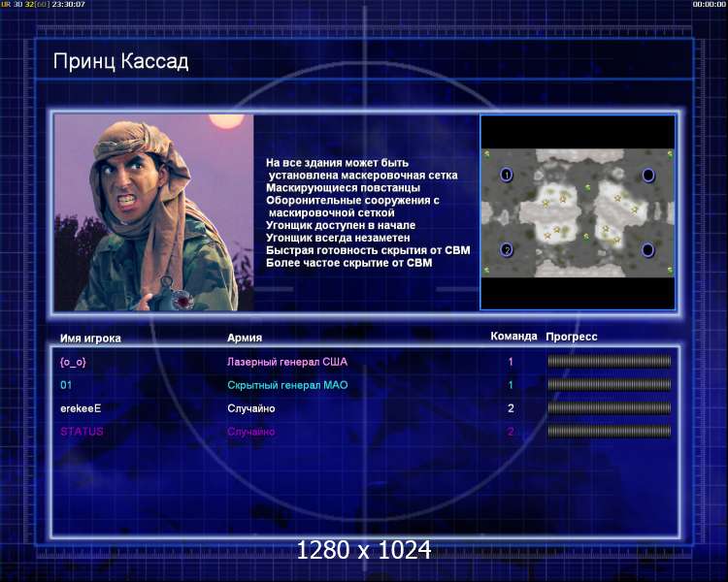728x582 pixels.
Task: Click the title 'Принц Кассад'
Action: click(120, 62)
